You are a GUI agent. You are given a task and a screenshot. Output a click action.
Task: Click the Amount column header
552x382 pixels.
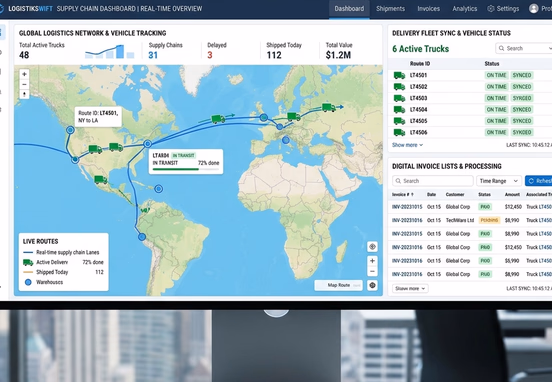click(512, 194)
